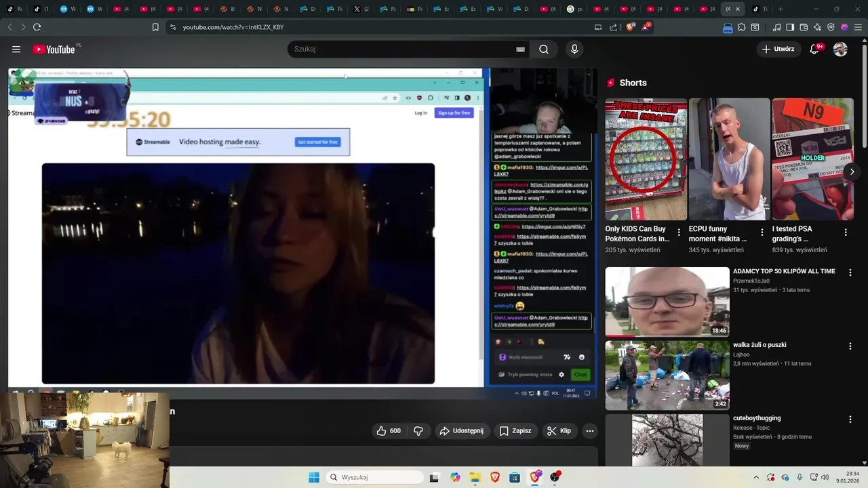Open cuteboythugging video title
Viewport: 868px width, 488px height.
[757, 418]
